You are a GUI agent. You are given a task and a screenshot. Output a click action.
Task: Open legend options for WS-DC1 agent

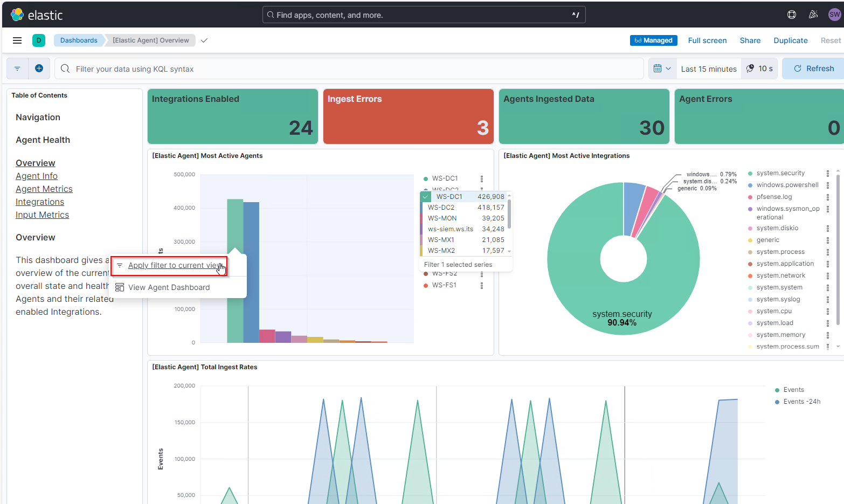click(x=482, y=178)
